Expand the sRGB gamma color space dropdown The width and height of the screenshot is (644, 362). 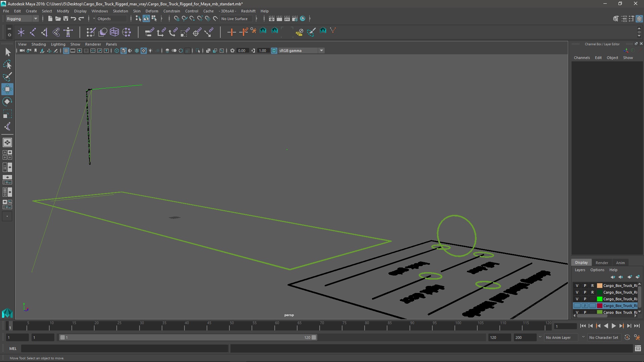tap(321, 51)
